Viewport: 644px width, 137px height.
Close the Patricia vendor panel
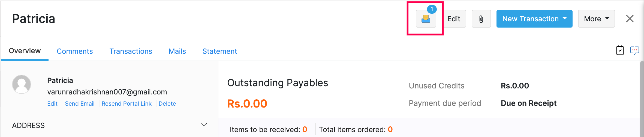click(630, 19)
